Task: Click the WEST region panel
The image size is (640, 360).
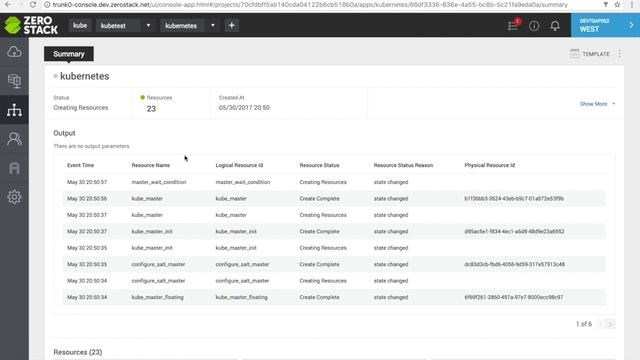Action: (605, 25)
